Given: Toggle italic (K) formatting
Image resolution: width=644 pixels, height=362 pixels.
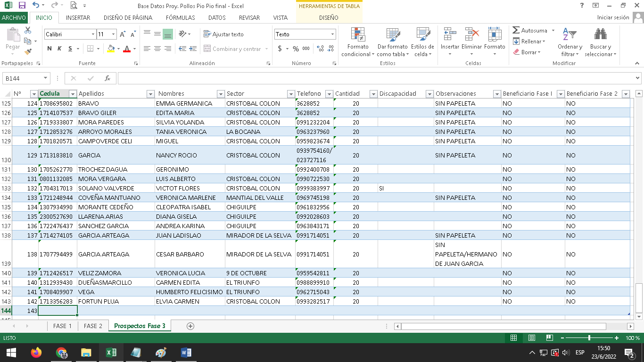Looking at the screenshot, I should tap(59, 49).
